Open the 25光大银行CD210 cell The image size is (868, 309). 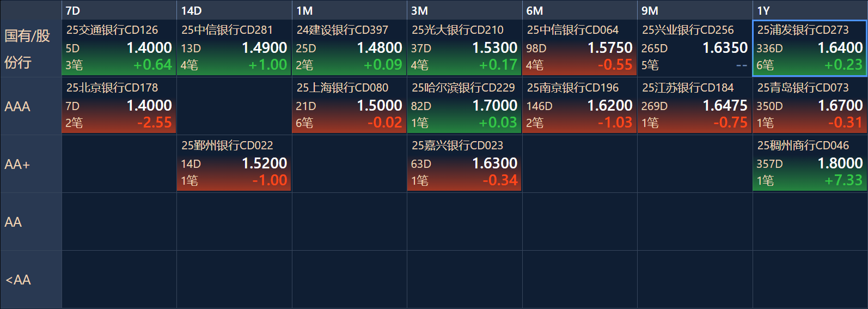click(x=464, y=48)
